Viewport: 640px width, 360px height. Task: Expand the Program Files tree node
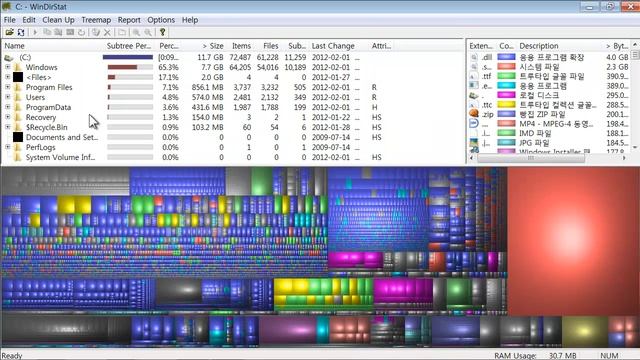[x=7, y=87]
